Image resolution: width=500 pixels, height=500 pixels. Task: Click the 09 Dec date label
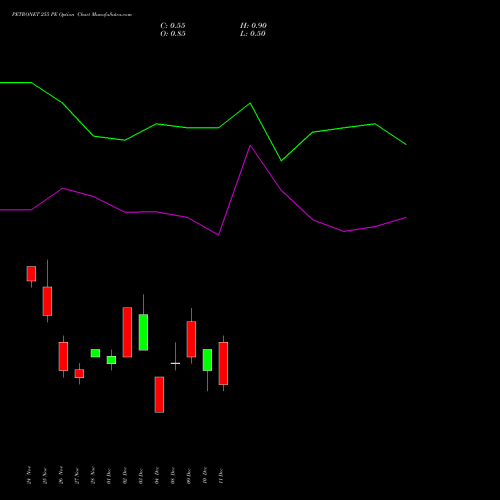pos(189,475)
